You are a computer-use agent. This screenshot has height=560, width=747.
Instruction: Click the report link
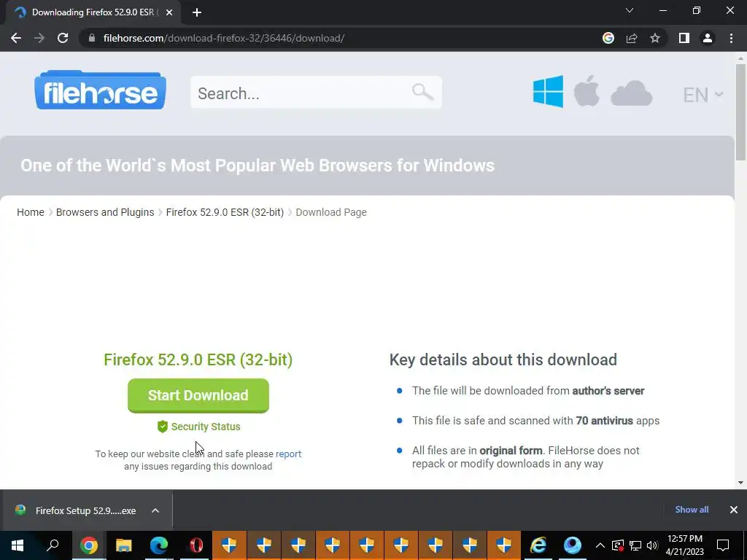(x=288, y=454)
